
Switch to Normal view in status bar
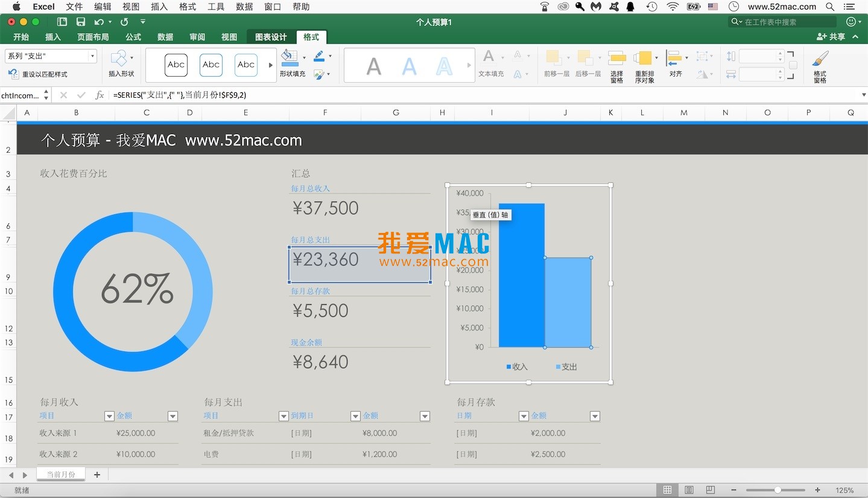[667, 490]
